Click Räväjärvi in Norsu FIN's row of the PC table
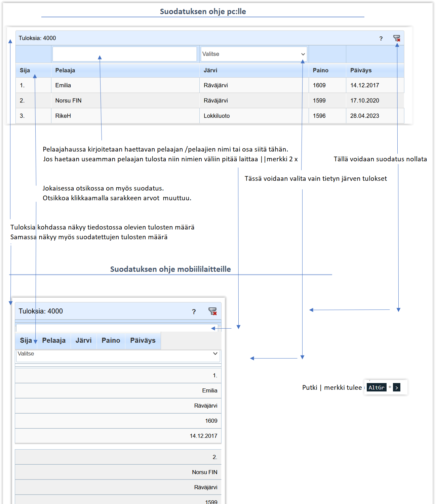The width and height of the screenshot is (437, 504). (216, 100)
